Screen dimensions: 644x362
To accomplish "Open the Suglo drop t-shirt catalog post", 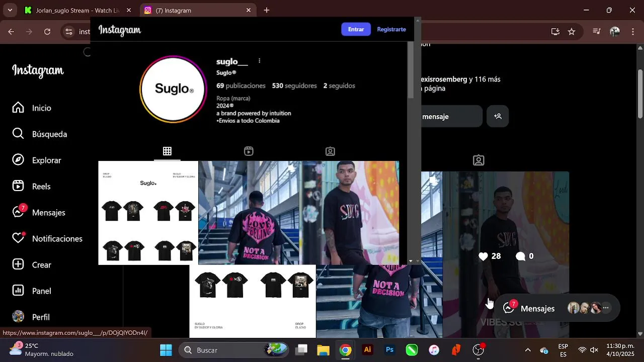I will click(148, 213).
